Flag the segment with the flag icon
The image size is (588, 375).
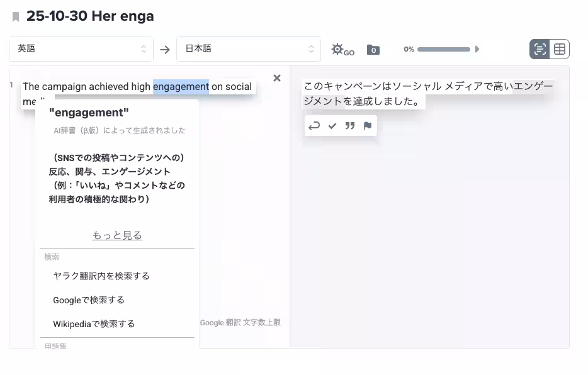pyautogui.click(x=366, y=125)
